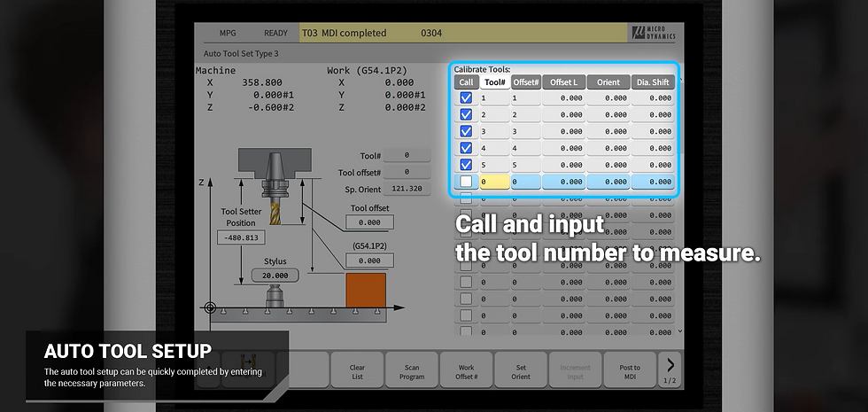This screenshot has height=412, width=868.
Task: Click the READY status indicator
Action: pos(275,33)
